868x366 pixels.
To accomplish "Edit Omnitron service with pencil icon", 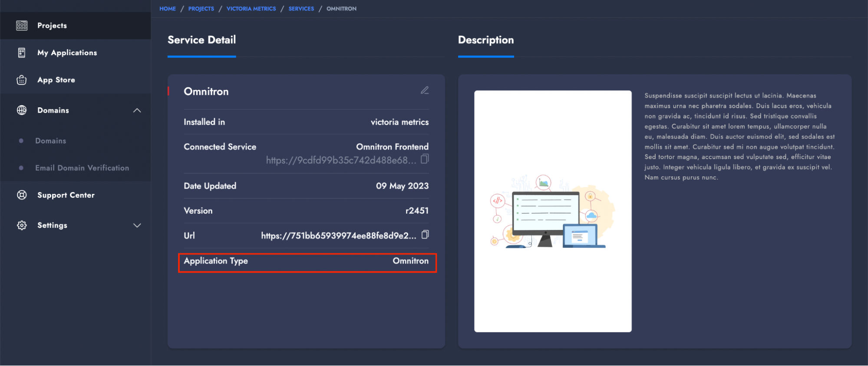I will 425,90.
